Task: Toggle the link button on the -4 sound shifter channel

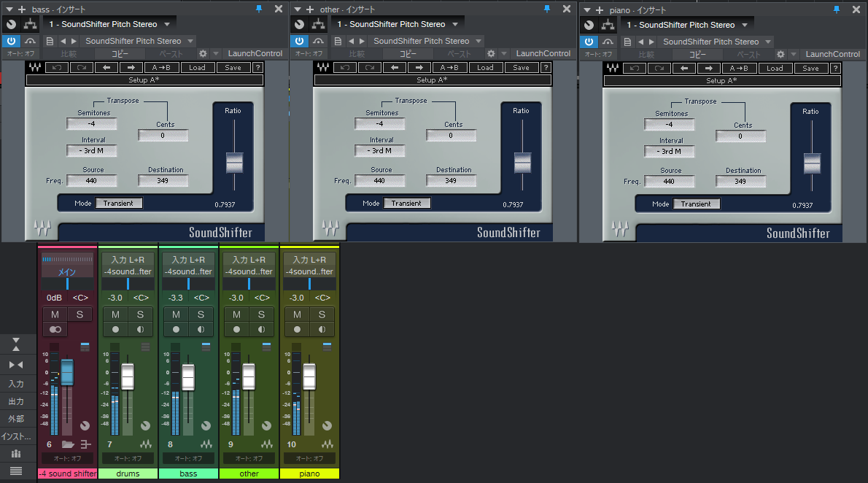Action: (x=55, y=330)
